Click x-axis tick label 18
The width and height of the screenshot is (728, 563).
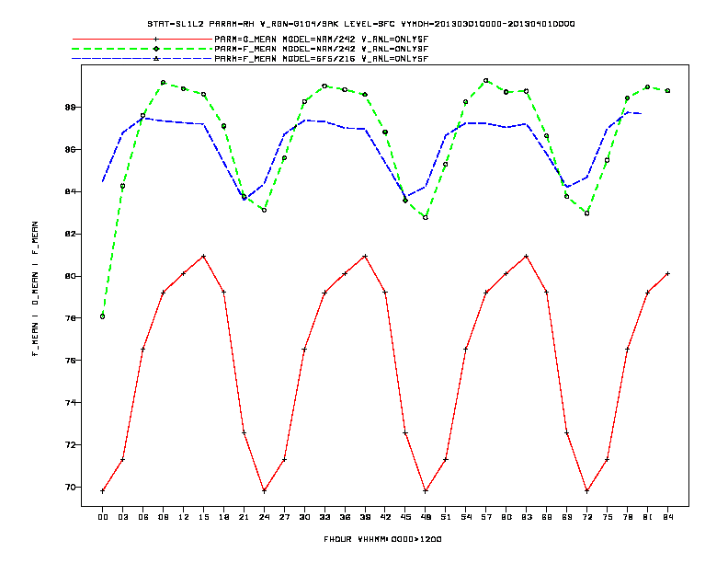click(223, 517)
